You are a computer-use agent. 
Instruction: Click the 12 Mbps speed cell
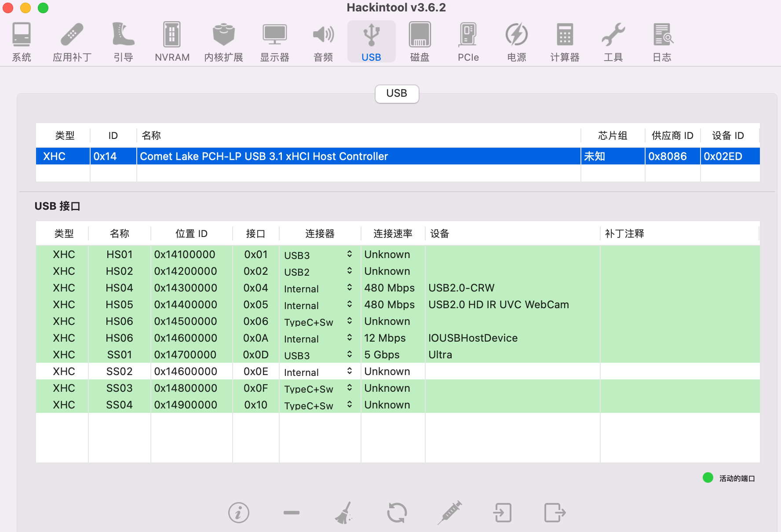pyautogui.click(x=393, y=338)
